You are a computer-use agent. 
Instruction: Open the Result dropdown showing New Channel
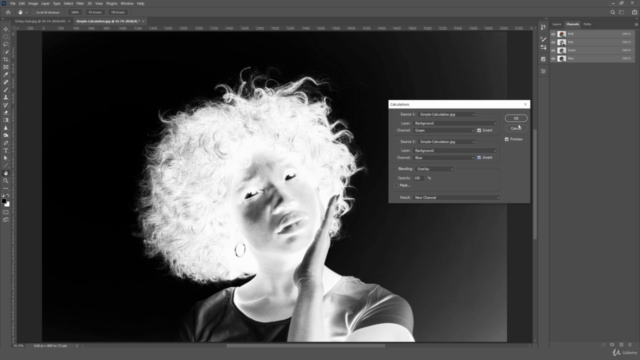(x=456, y=198)
